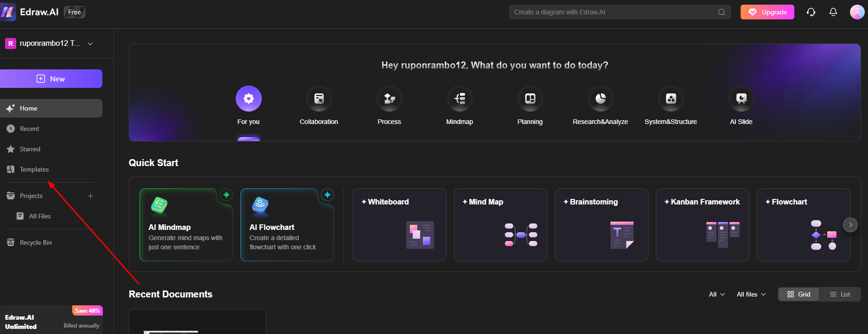Click the Save 48% badge
The width and height of the screenshot is (868, 334).
pyautogui.click(x=88, y=310)
